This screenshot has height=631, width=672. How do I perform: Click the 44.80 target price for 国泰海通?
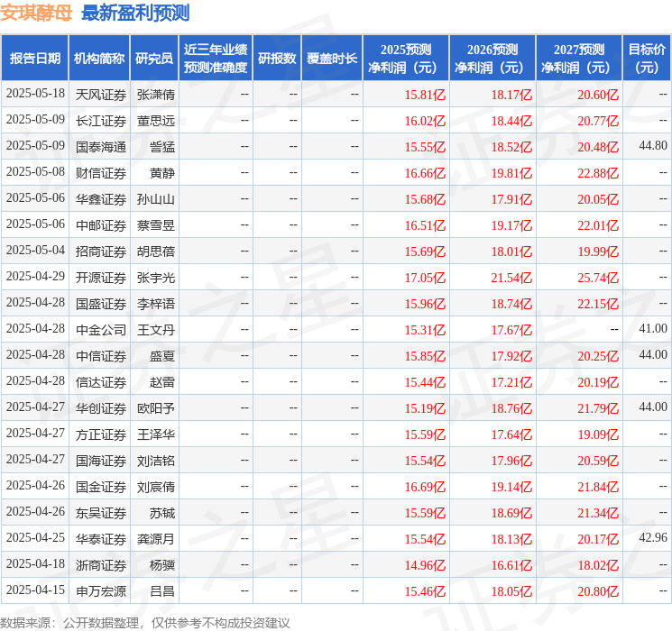tap(652, 146)
